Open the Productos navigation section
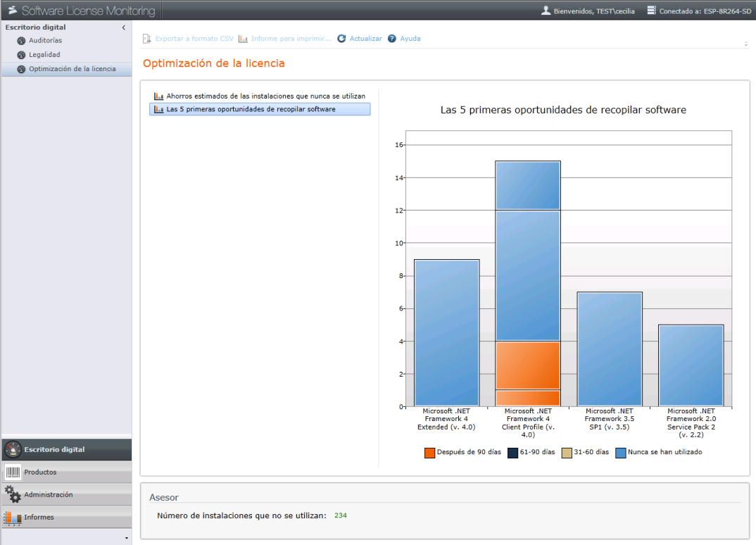 [67, 472]
